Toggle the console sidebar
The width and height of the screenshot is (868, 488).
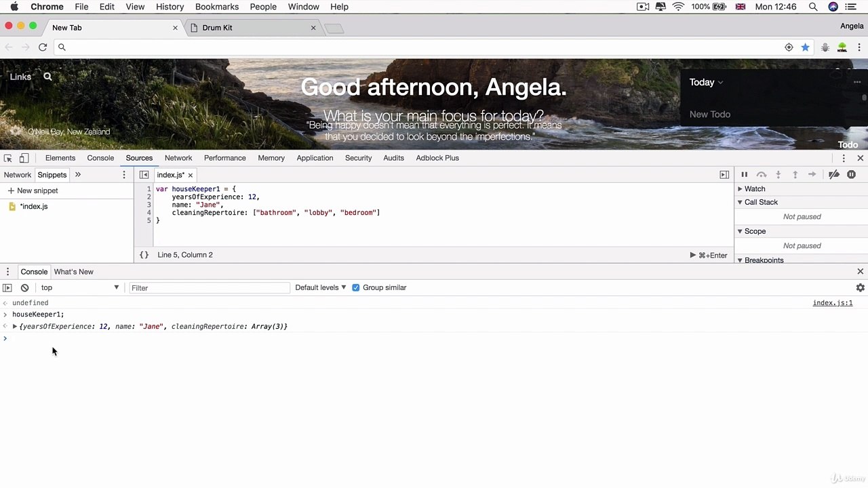7,288
